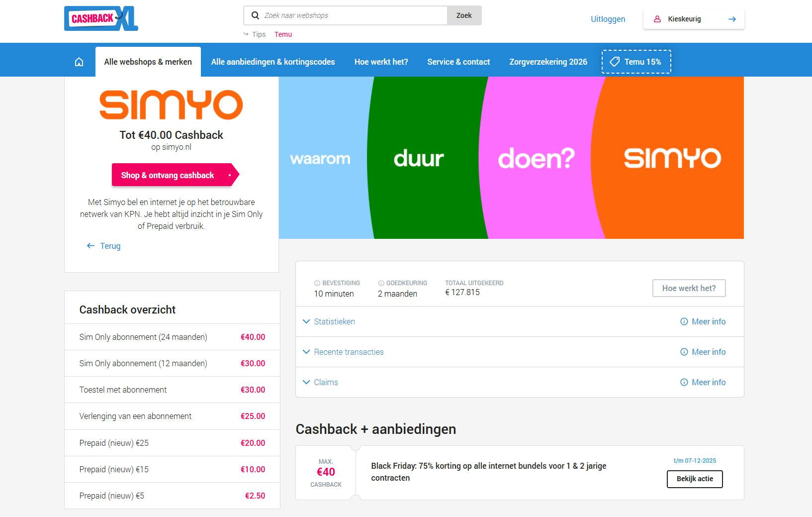Open Meer info link for Statistieken
Screen dimensions: 812x517
709,321
